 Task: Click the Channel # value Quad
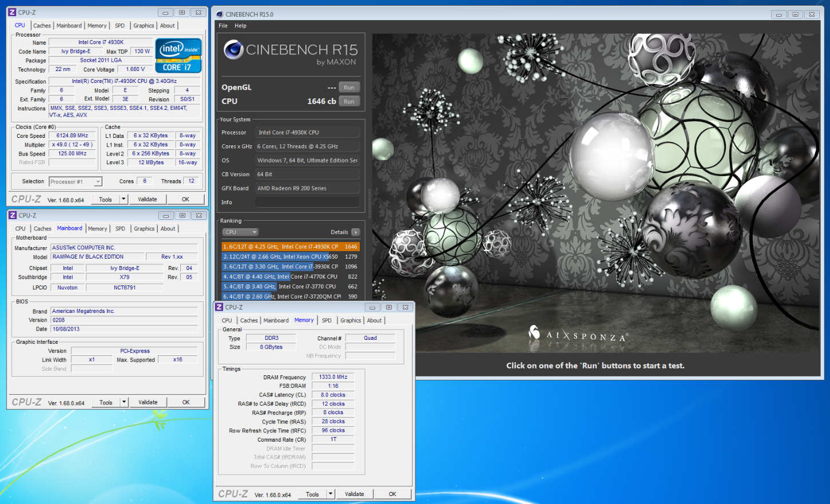click(370, 338)
